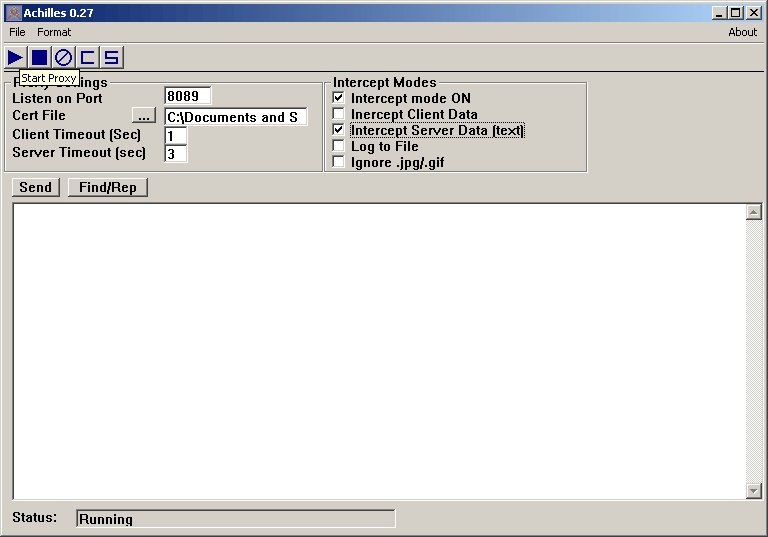Click the C toolbar icon
This screenshot has width=768, height=537.
88,57
